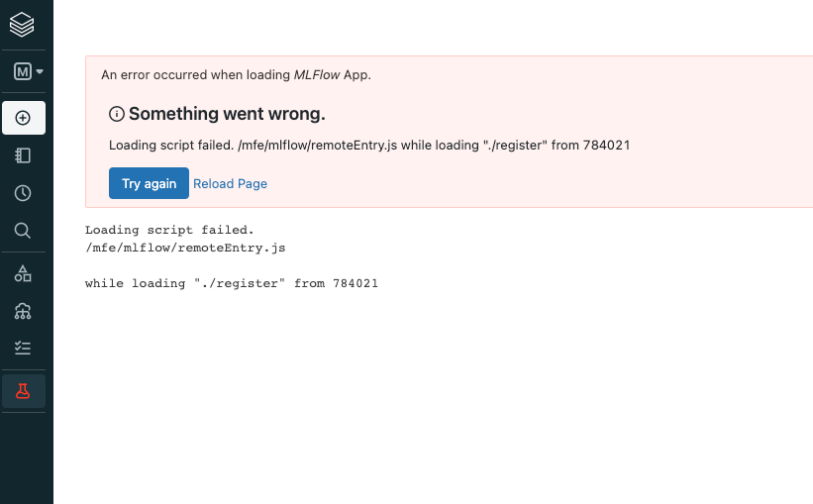
Task: Go to Compute clusters icon
Action: [24, 311]
